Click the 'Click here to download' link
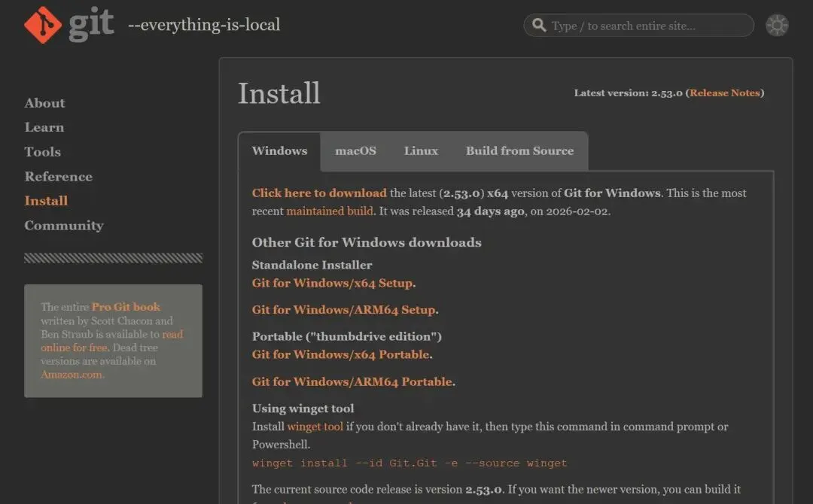813x504 pixels. [319, 193]
